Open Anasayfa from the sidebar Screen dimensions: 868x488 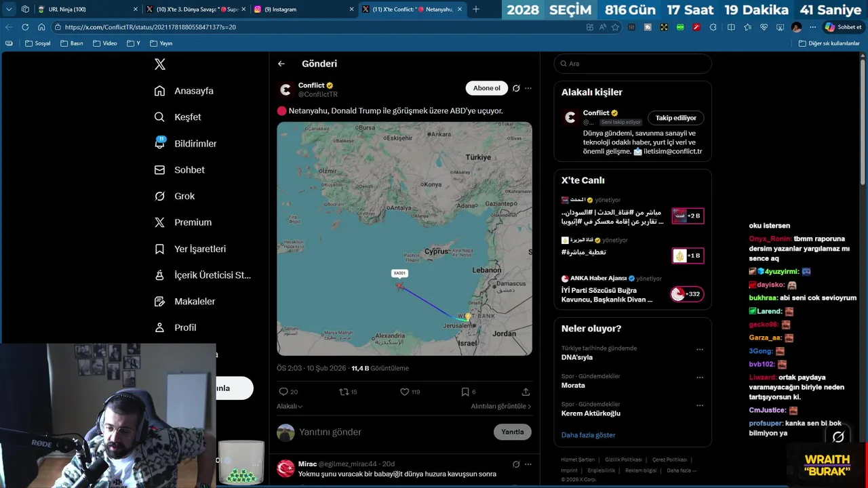click(x=184, y=91)
